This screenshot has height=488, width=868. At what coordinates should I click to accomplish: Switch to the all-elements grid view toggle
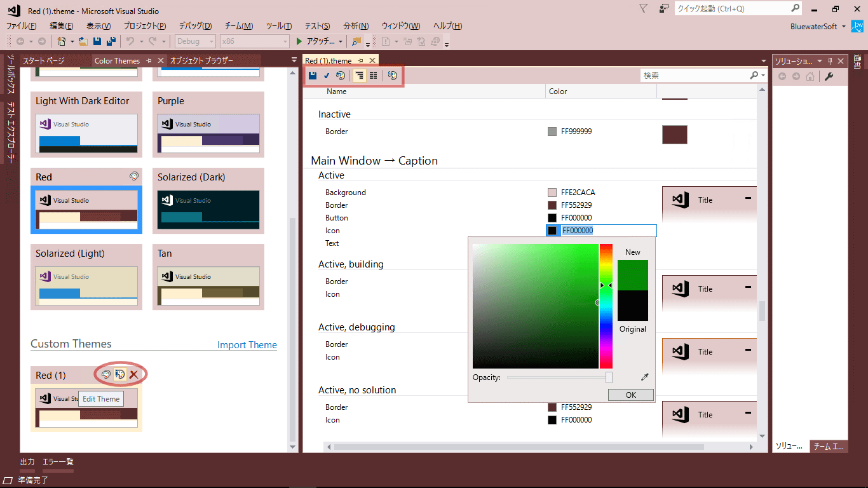pyautogui.click(x=374, y=75)
